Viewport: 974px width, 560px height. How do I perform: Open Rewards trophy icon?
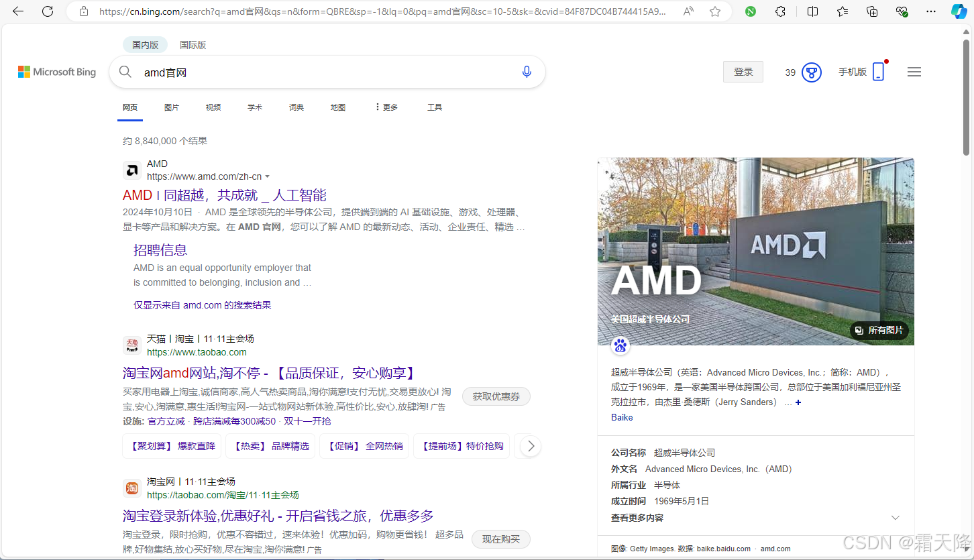(812, 72)
